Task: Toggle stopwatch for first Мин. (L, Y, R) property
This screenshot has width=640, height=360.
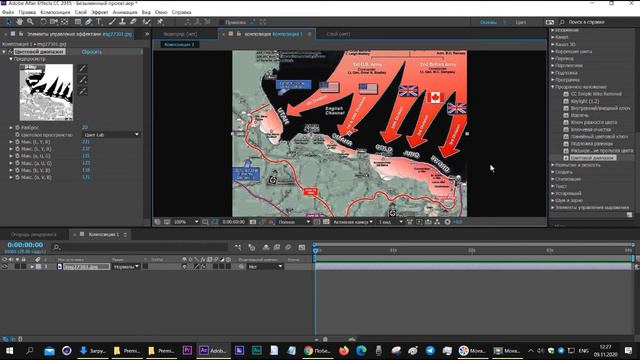Action: pyautogui.click(x=17, y=142)
